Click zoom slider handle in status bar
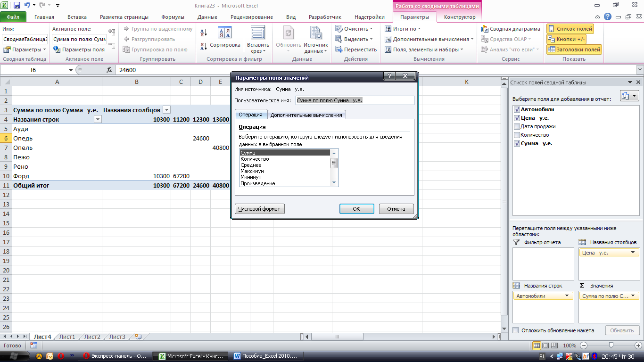This screenshot has height=362, width=644. coord(611,346)
